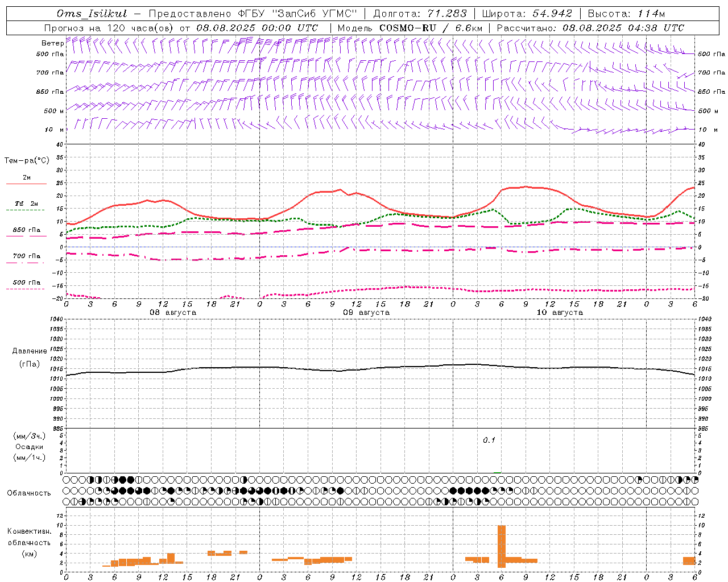Click the station name Oms_Isilkul in the header

pos(92,14)
